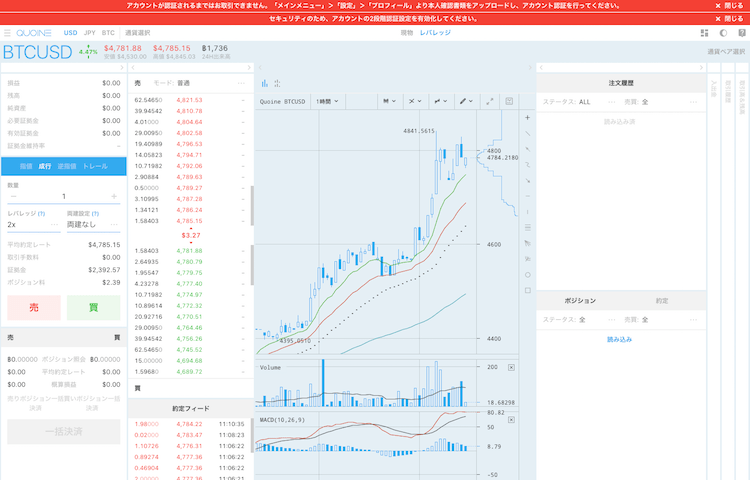The width and height of the screenshot is (750, 480).
Task: Select 逆指値 stop order type
Action: coord(67,166)
